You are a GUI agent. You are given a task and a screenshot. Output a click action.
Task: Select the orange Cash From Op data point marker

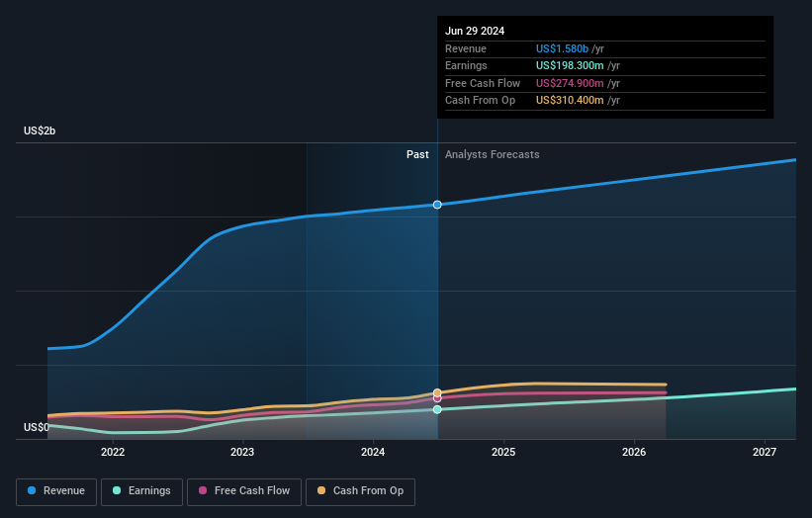(437, 392)
